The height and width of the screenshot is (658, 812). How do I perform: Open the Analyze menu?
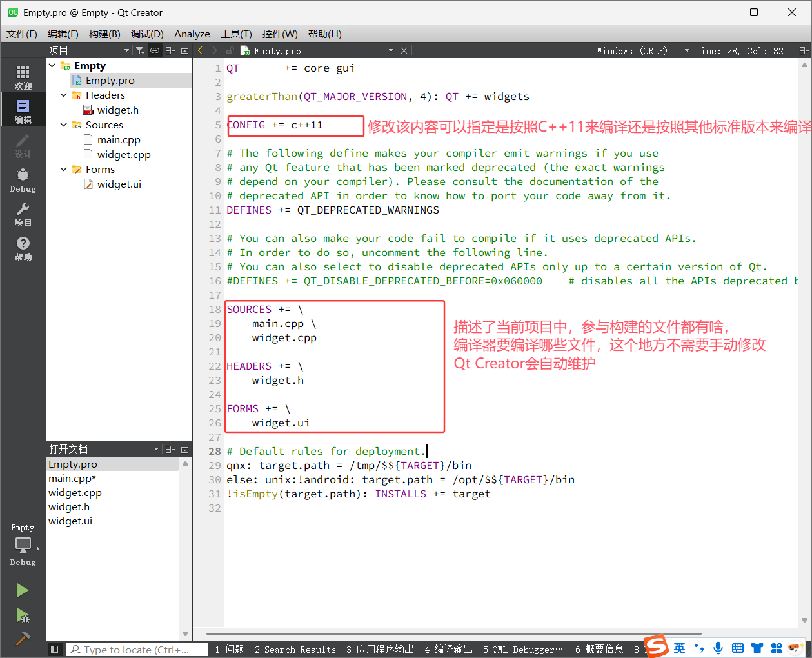click(192, 34)
